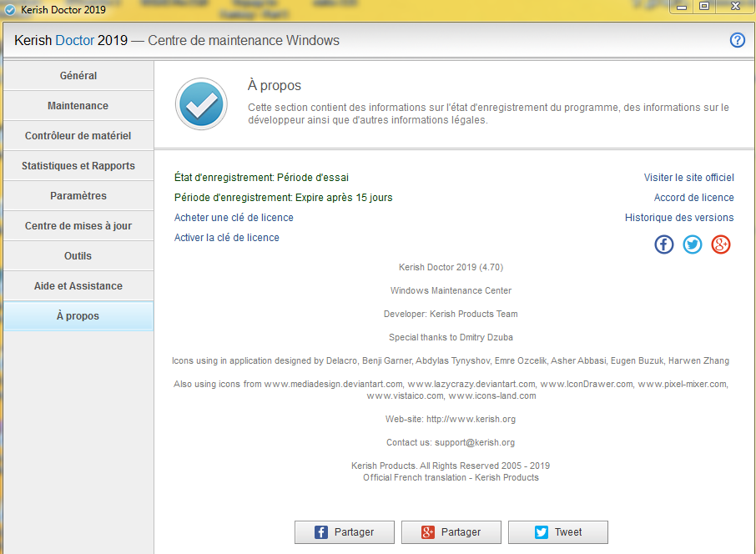
Task: Click the Web-site: http://www.kerish.org text
Action: coord(451,419)
